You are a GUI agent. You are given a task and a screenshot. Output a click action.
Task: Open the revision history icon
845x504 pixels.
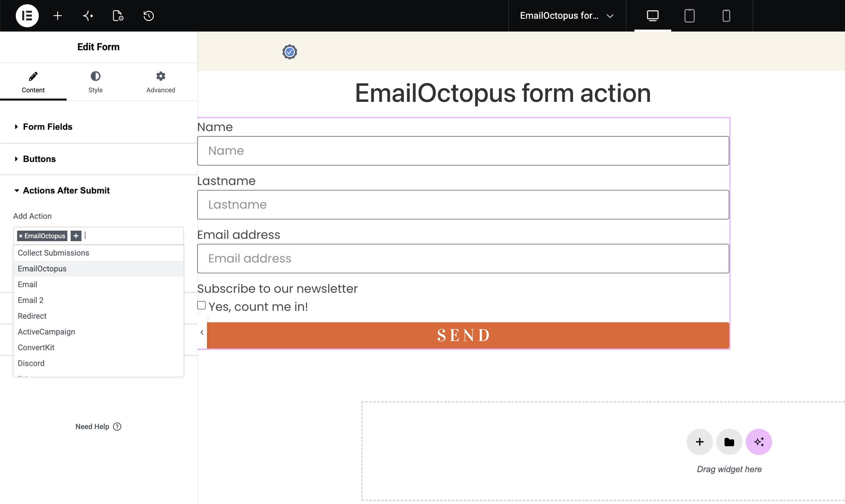[x=148, y=16]
